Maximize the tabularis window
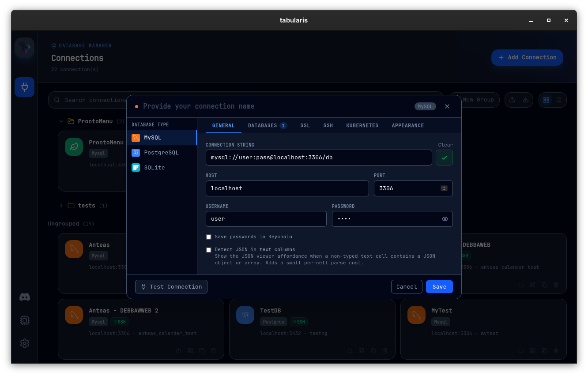Screen dimensions: 588x376 pos(549,20)
